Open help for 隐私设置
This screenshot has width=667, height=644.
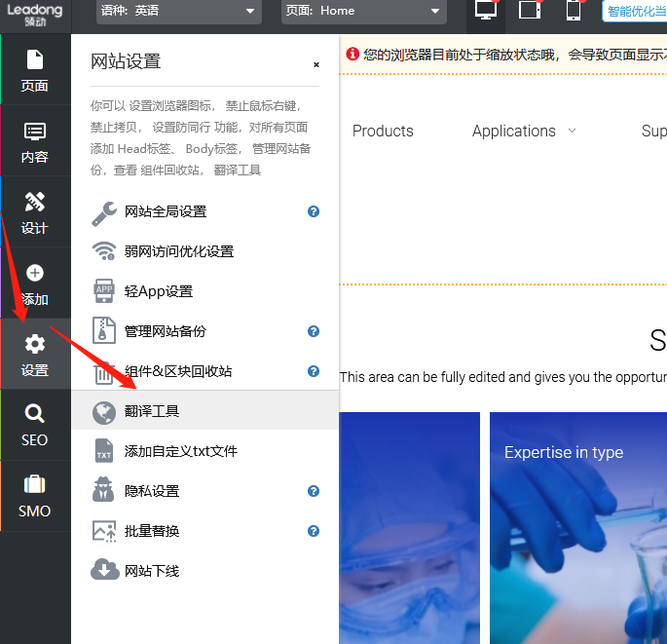[x=314, y=491]
